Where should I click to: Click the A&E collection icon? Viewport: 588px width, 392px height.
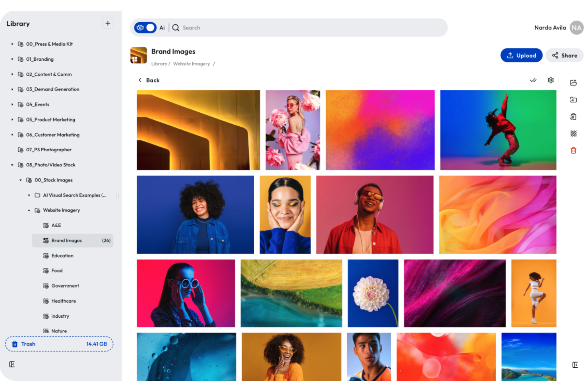pos(46,226)
